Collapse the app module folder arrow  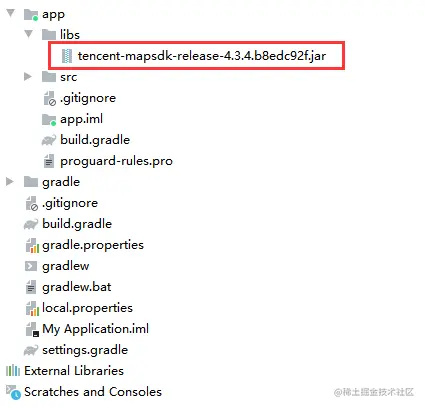(x=11, y=13)
